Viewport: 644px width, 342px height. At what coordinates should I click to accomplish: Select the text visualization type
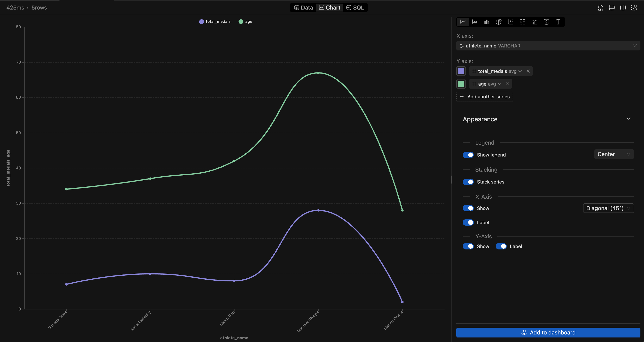(x=558, y=22)
